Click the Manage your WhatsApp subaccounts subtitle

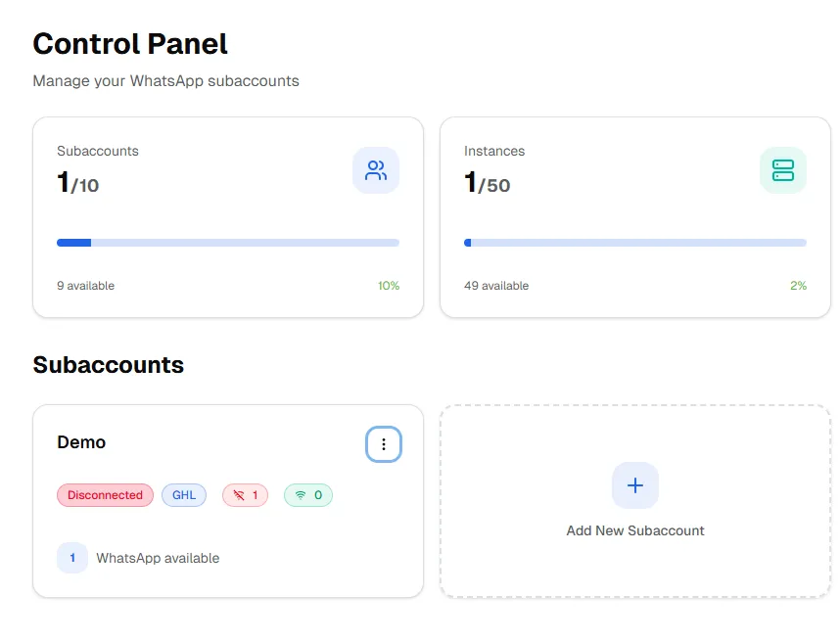pos(166,81)
